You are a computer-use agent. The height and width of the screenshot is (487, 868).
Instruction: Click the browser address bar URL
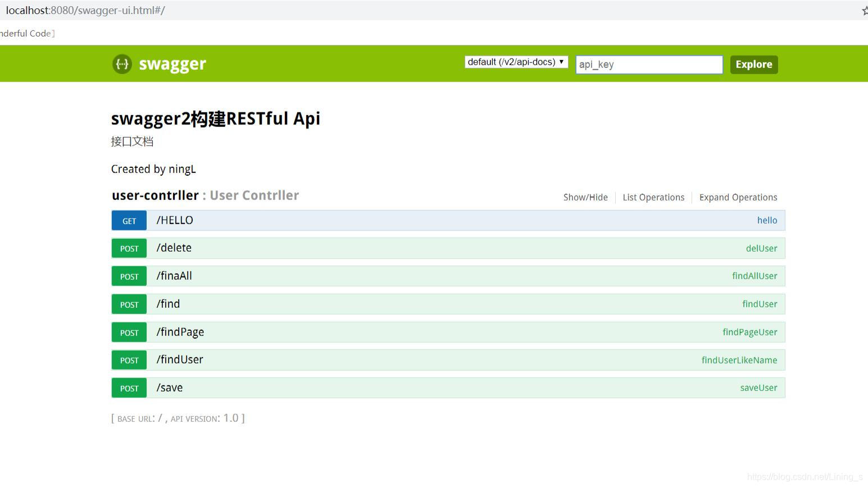click(x=85, y=10)
